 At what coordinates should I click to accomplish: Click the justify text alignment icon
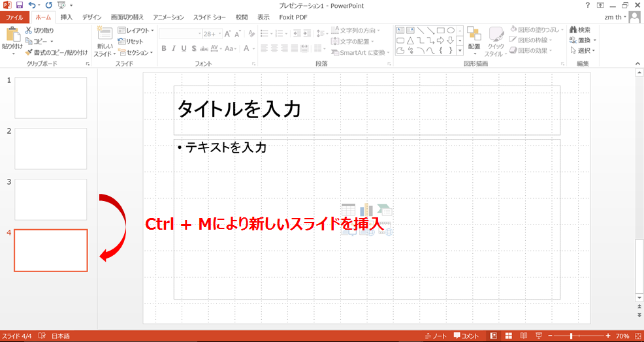coord(294,48)
